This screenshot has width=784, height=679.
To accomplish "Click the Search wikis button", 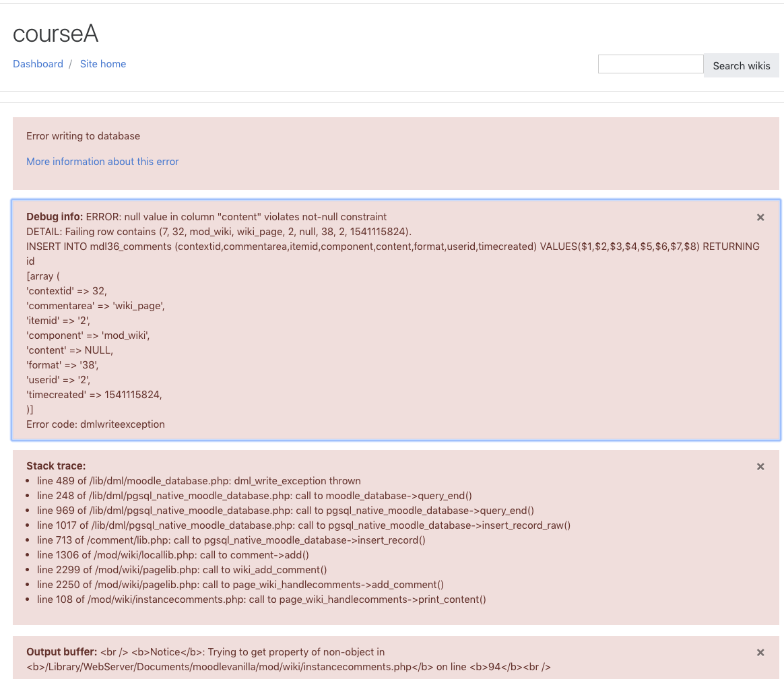I will [x=741, y=65].
